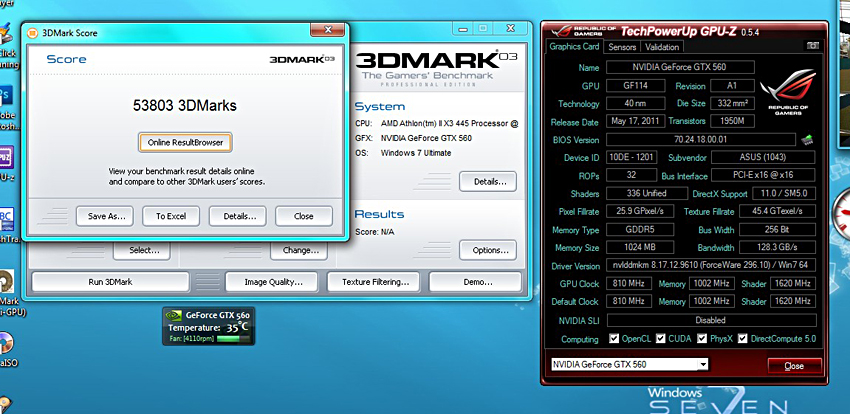
Task: Click the AMD Athlon II X3 445 CPU text
Action: 449,124
